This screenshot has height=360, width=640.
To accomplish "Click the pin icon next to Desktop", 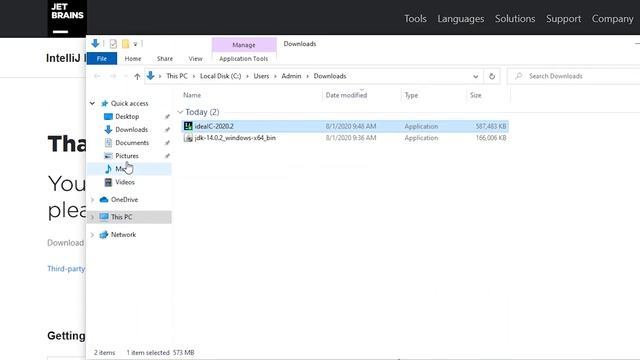I will (167, 117).
